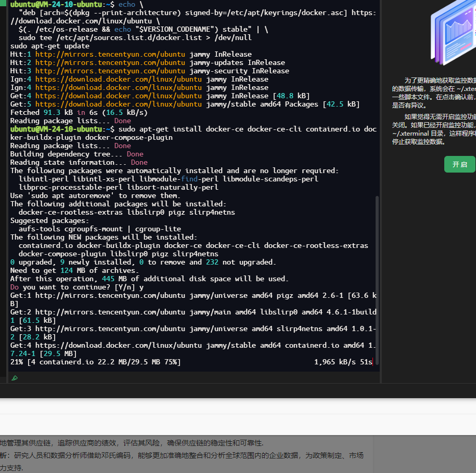Click the "地管理其供应链" sentence in the background page

132,443
